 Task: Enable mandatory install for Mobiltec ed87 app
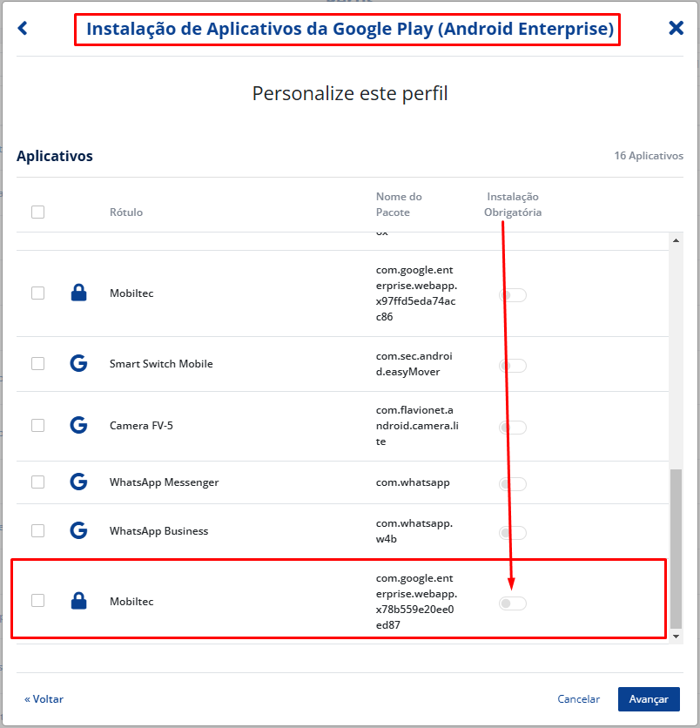click(x=513, y=603)
